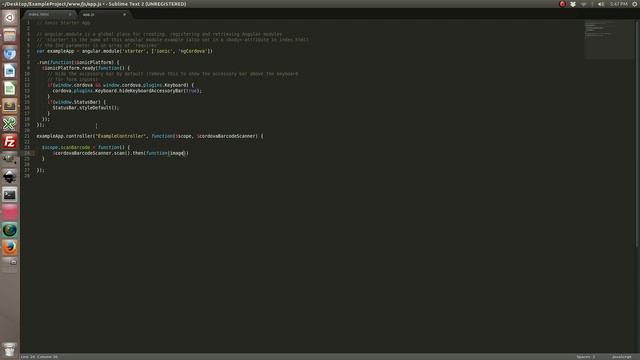Launch LibreOffice Calc from the dock
640x360 pixels.
(9, 88)
